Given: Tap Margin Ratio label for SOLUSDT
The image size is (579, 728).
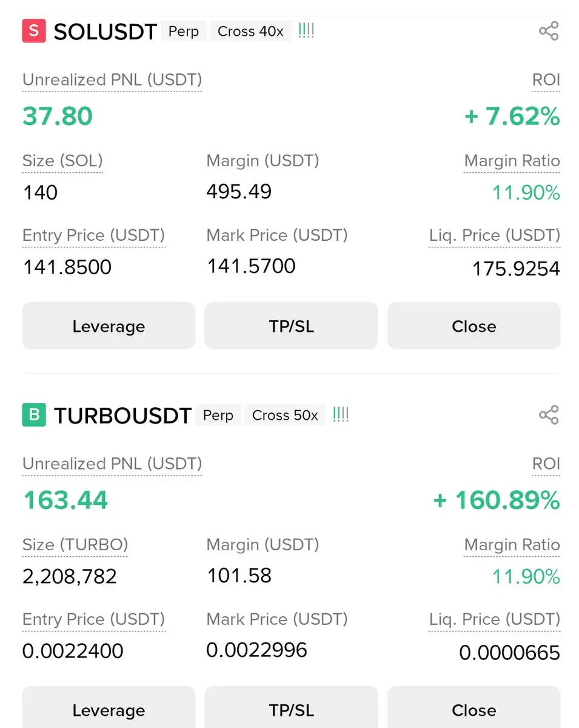Looking at the screenshot, I should 512,161.
